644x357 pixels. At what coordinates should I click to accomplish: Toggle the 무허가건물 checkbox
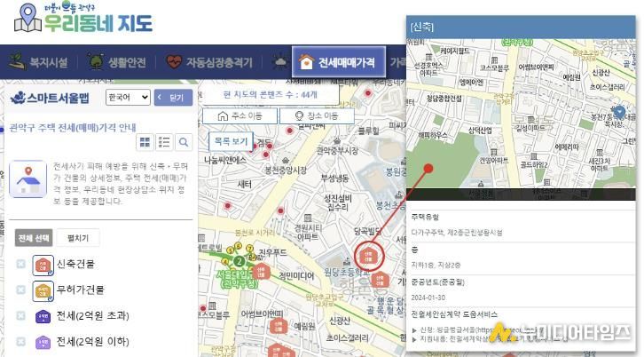(x=21, y=290)
